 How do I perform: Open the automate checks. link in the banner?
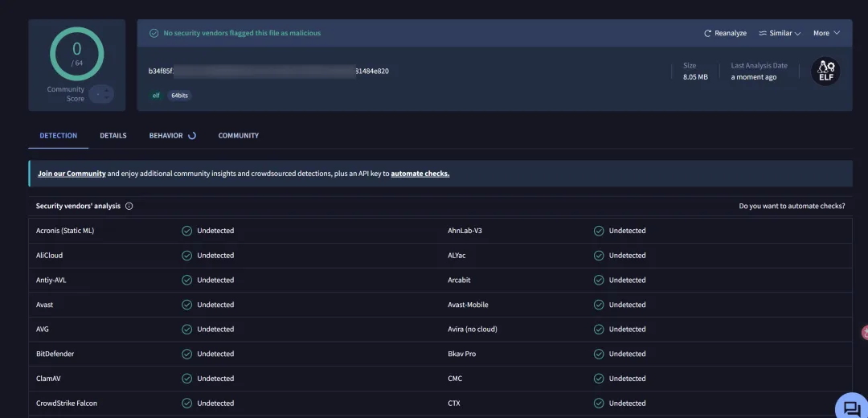coord(420,174)
